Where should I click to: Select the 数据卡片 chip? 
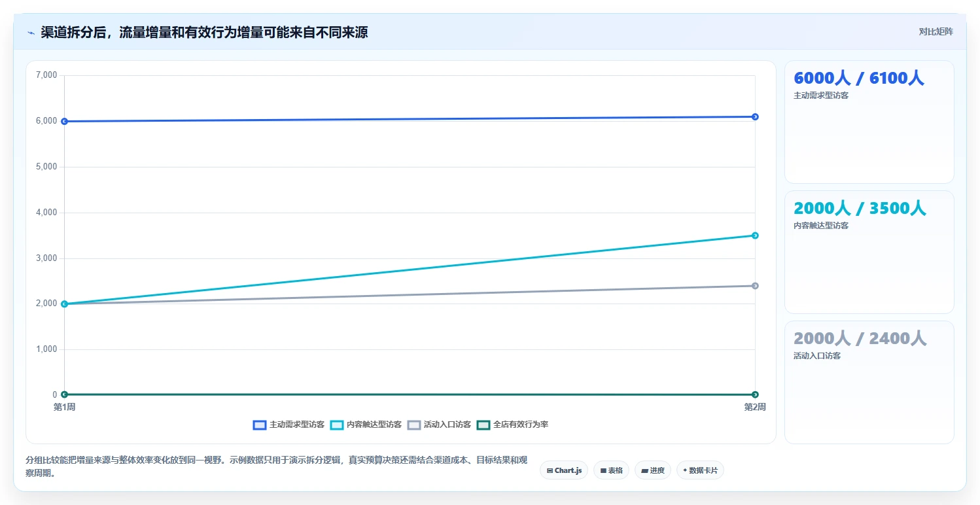700,470
